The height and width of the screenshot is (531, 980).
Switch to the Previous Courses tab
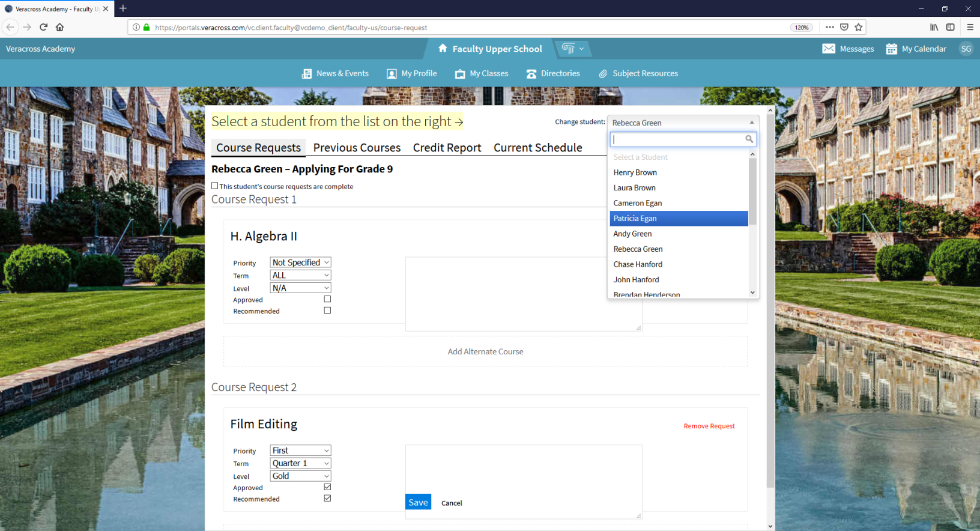[x=357, y=148]
